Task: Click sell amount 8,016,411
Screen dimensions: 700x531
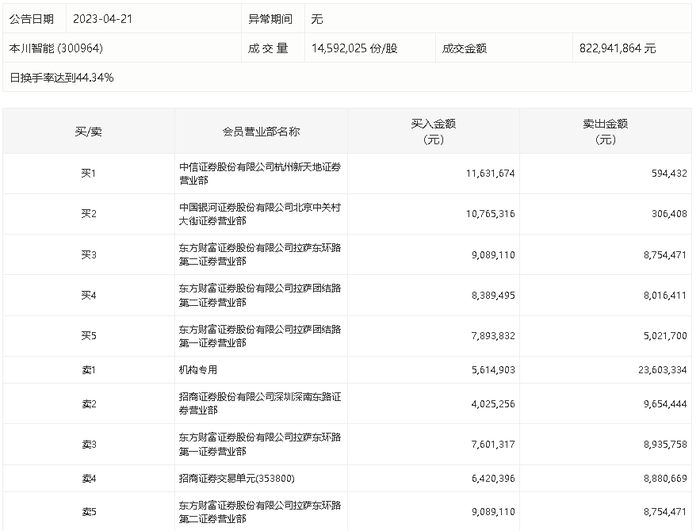Action: point(665,295)
